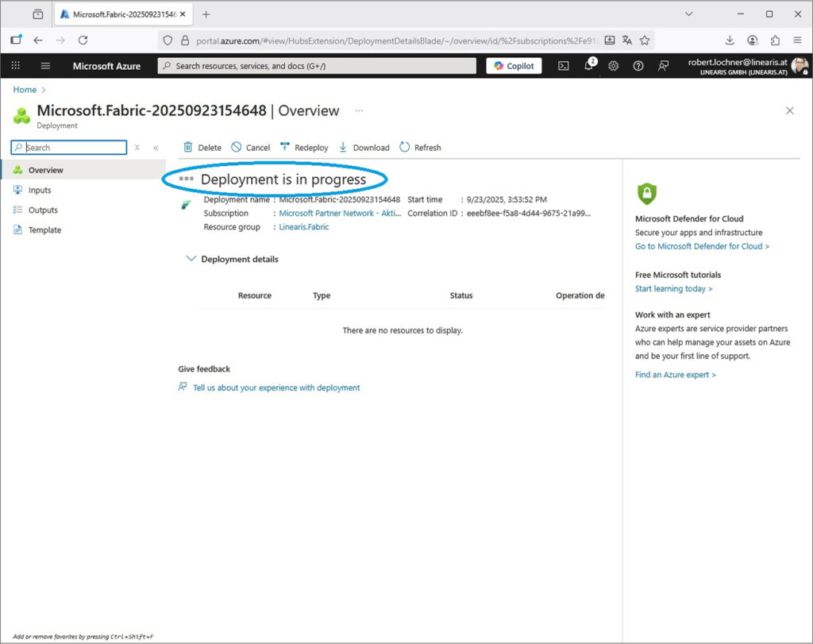Close the Microsoft.Fabric browser tab

click(x=183, y=14)
